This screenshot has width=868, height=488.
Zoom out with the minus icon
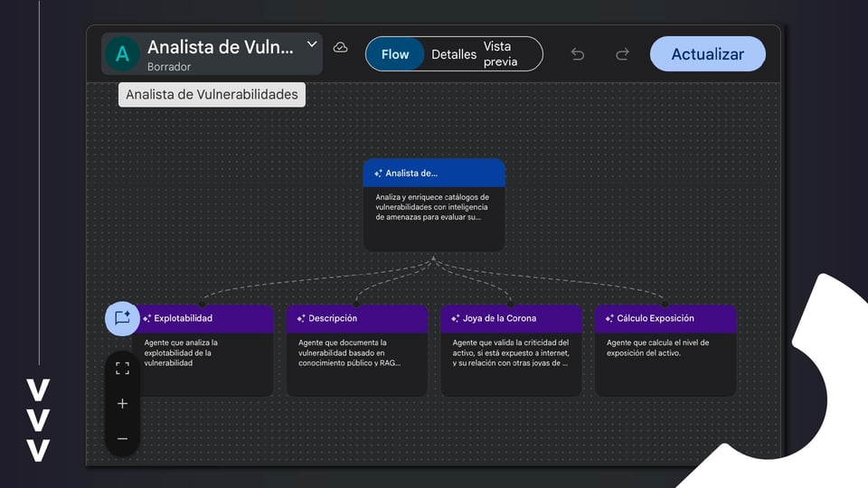point(123,438)
